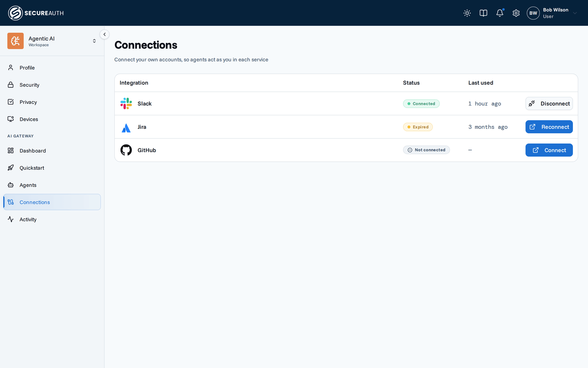Open the notifications bell

[500, 13]
